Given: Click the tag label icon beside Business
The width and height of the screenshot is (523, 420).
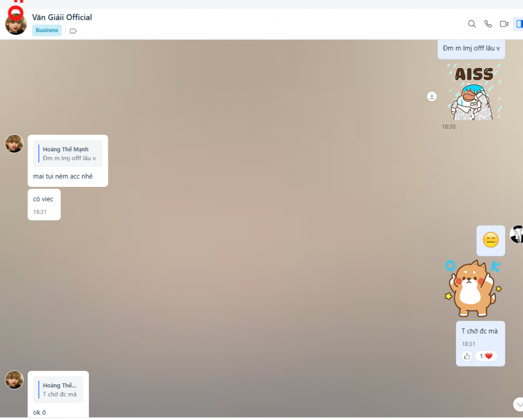Looking at the screenshot, I should pyautogui.click(x=73, y=31).
